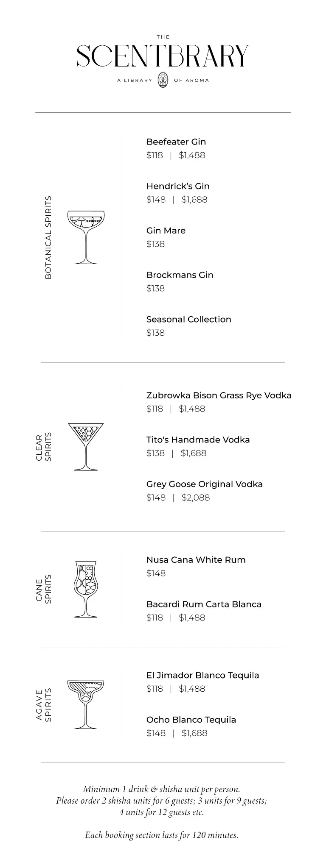Click the Botanical Spirits vertical heading
This screenshot has height=868, width=326.
click(48, 237)
